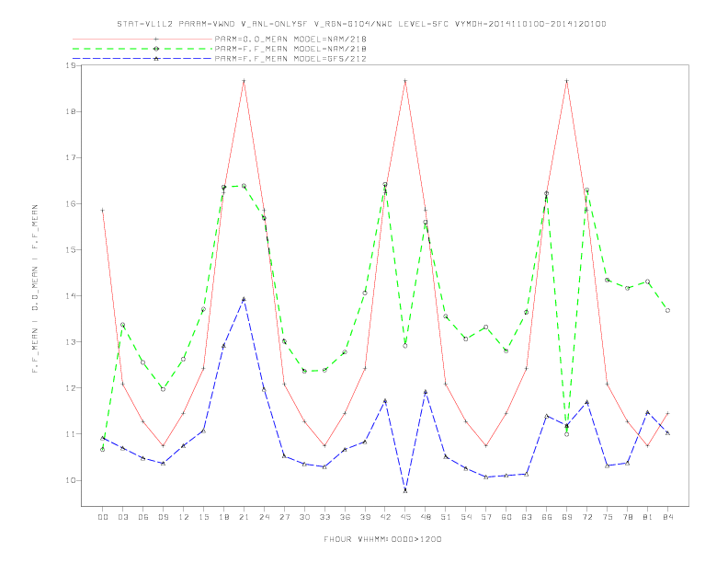Click y-axis tick label 14
Image resolution: width=728 pixels, height=563 pixels.
tap(71, 295)
